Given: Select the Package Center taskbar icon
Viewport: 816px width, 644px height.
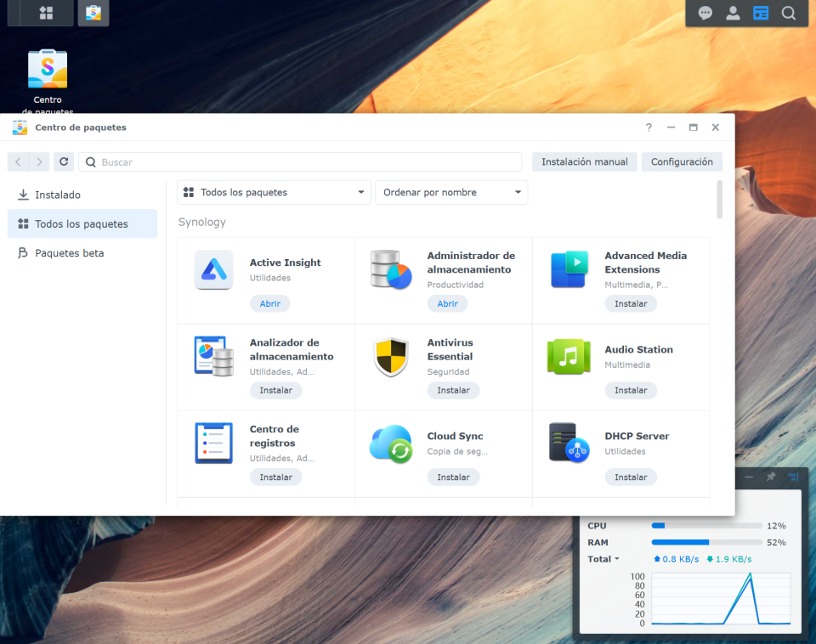Looking at the screenshot, I should pyautogui.click(x=93, y=13).
